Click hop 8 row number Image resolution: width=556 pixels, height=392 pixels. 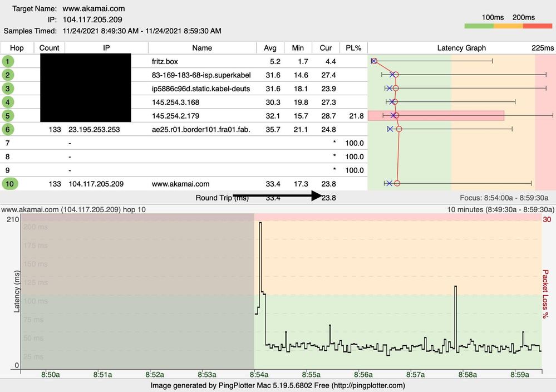click(7, 156)
